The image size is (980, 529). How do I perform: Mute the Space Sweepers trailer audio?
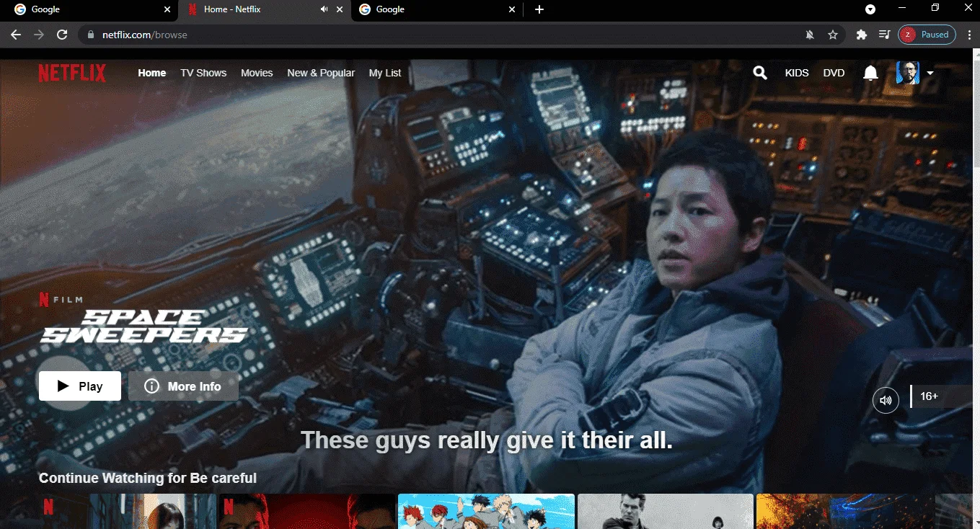886,400
